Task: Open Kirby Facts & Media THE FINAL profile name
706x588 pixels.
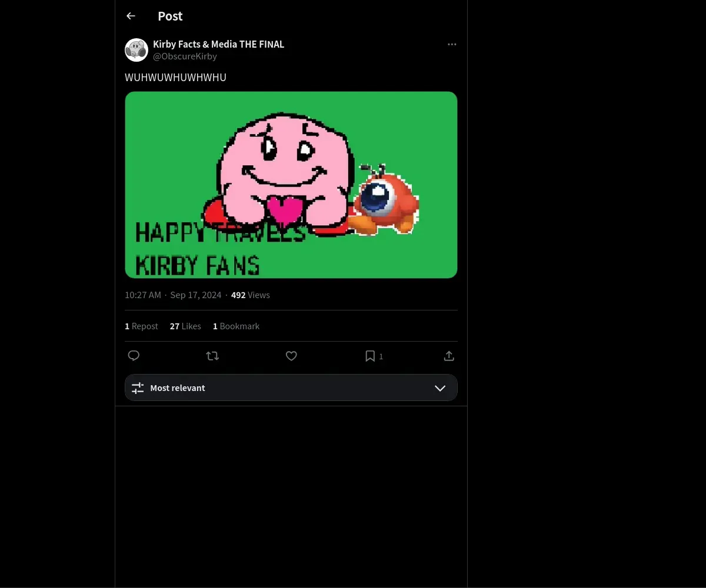Action: 218,44
